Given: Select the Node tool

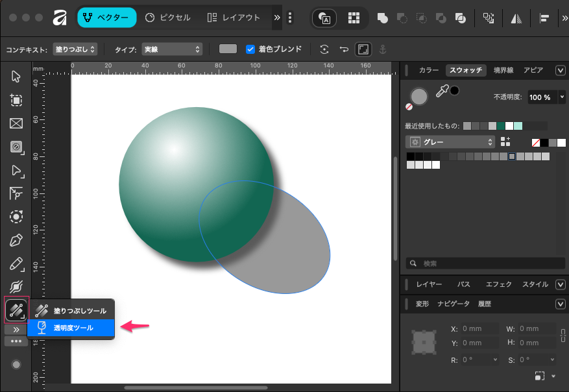Looking at the screenshot, I should pos(16,171).
